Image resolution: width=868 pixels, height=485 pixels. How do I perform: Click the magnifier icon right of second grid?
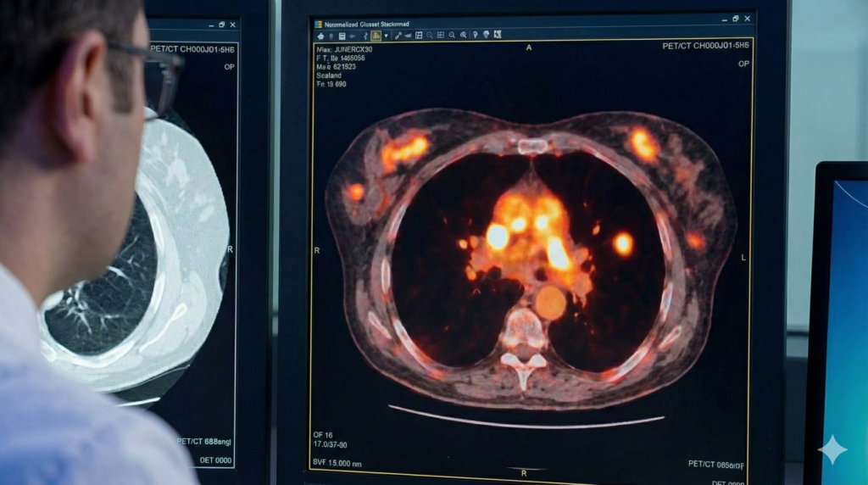point(452,35)
